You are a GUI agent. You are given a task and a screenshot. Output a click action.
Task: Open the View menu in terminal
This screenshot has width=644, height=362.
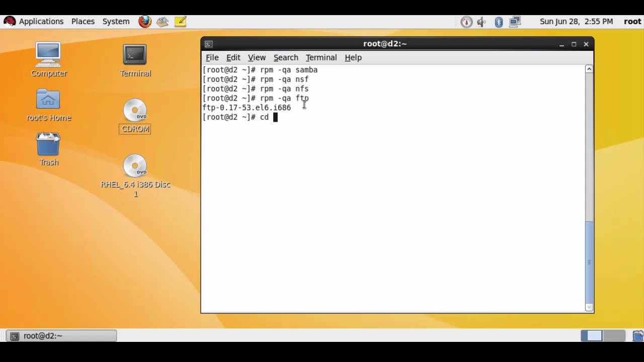[x=257, y=57]
